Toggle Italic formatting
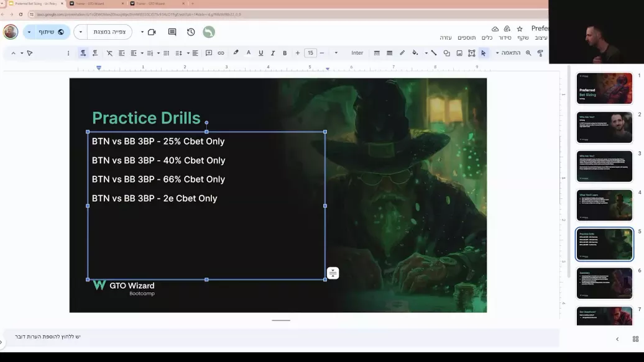 pyautogui.click(x=273, y=53)
